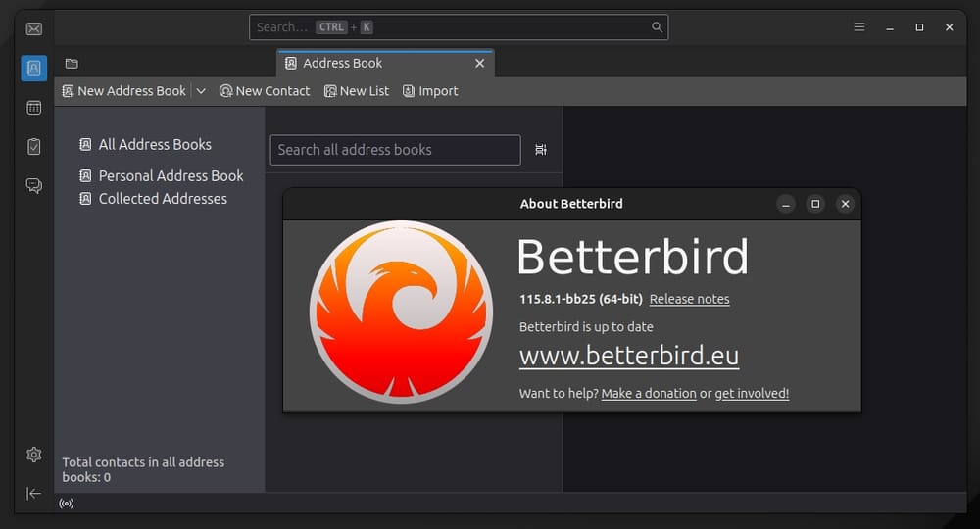
Task: Click the online status indicator in status bar
Action: [67, 504]
